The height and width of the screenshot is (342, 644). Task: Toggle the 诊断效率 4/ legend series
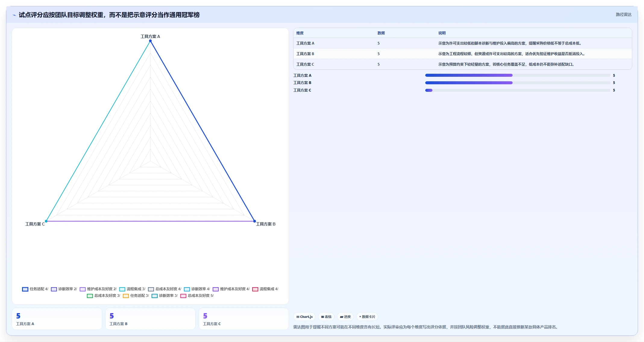197,289
